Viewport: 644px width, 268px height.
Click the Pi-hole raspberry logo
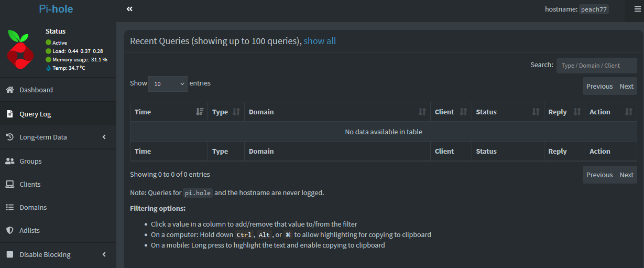click(20, 50)
